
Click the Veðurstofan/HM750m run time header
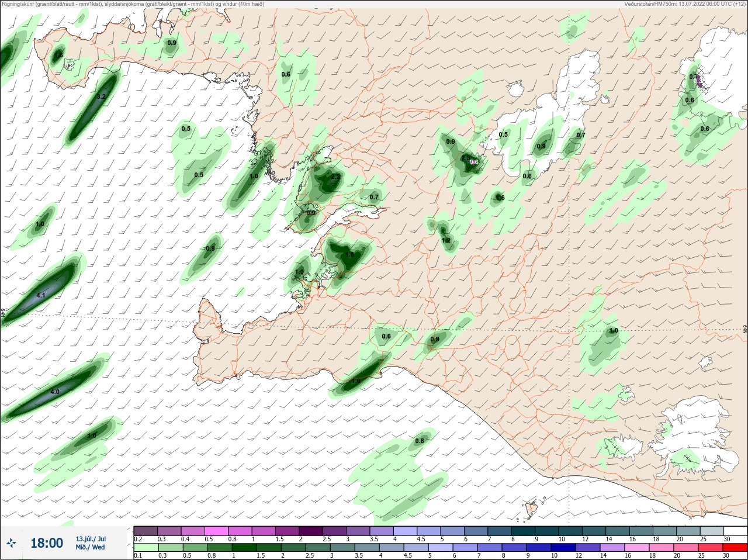[685, 4]
